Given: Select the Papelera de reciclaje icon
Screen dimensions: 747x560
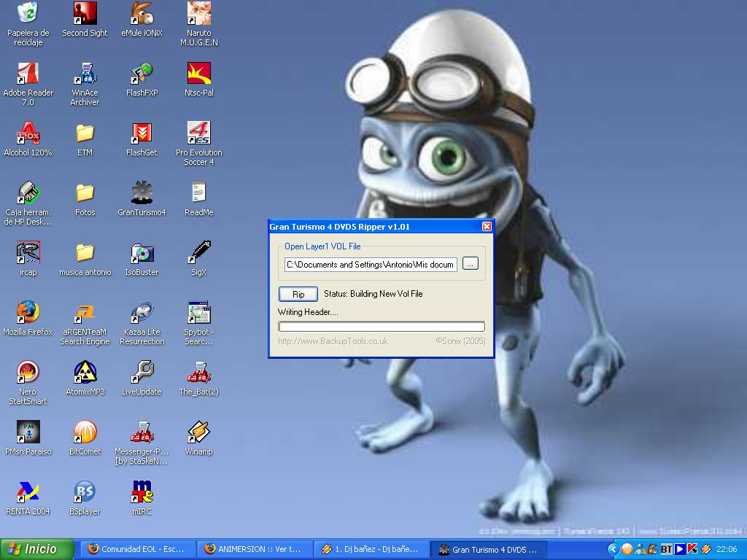Looking at the screenshot, I should click(x=28, y=14).
